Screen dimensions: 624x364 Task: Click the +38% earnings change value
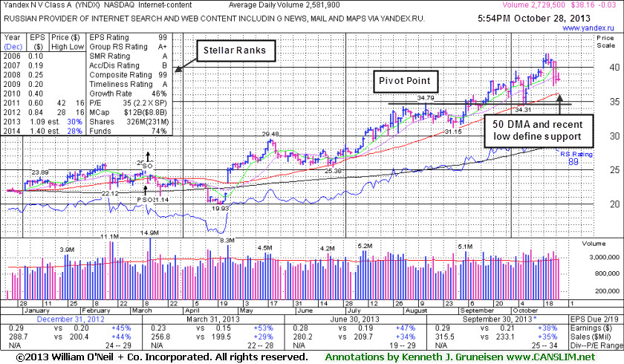pyautogui.click(x=547, y=328)
